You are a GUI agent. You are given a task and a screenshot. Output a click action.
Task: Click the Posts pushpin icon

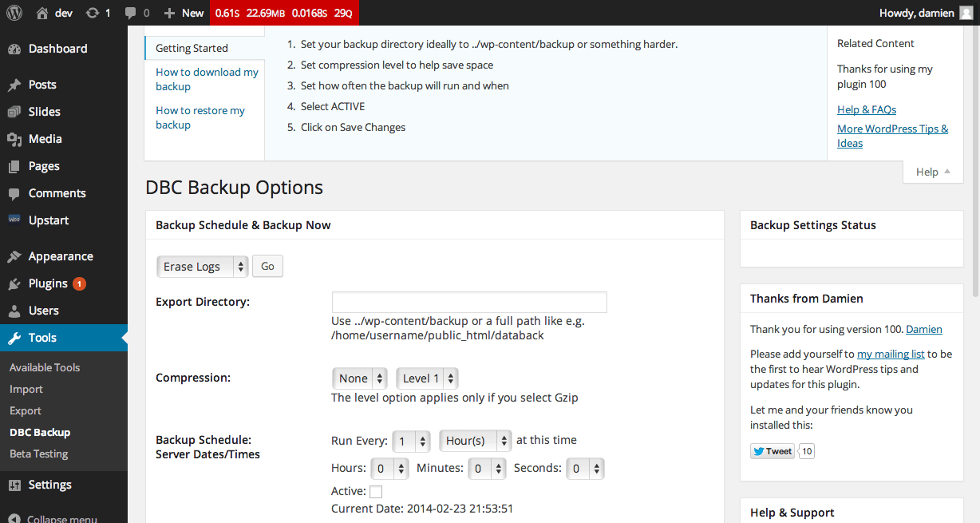(14, 85)
